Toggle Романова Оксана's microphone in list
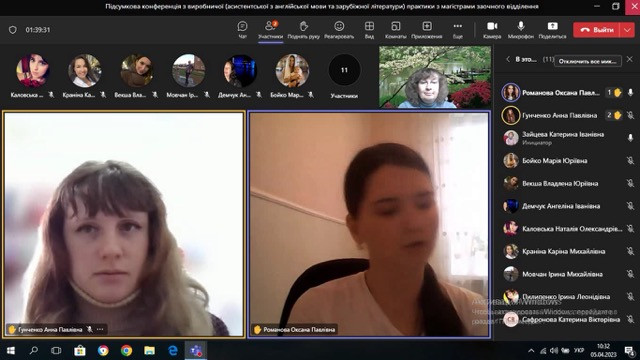The height and width of the screenshot is (360, 640). tap(631, 93)
